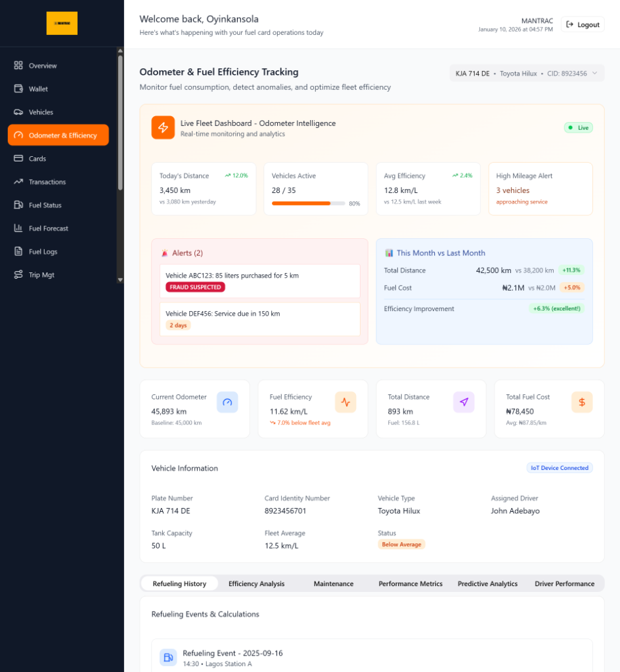Go to Trip Mgt in the sidebar
The height and width of the screenshot is (672, 620).
(41, 275)
